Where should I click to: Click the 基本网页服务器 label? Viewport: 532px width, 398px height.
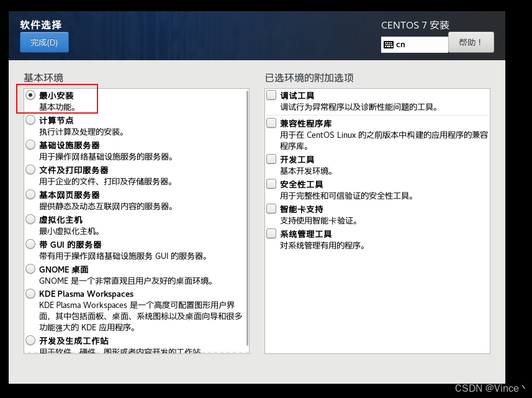coord(69,195)
